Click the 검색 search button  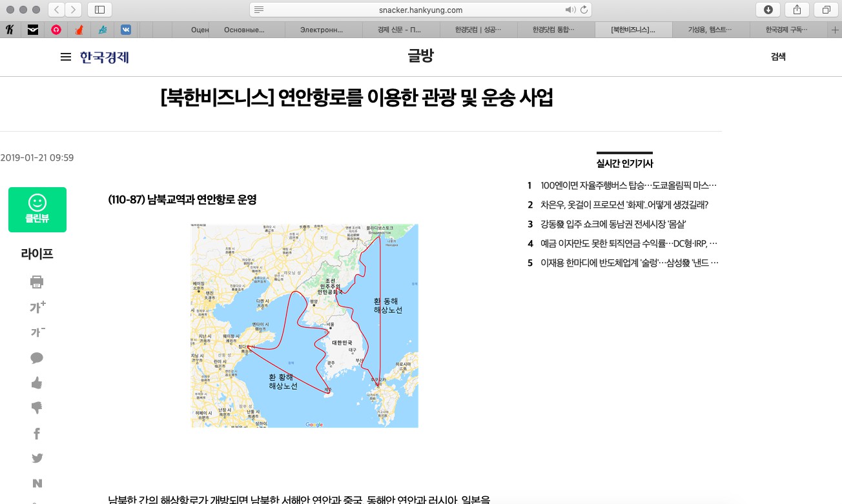(x=778, y=57)
